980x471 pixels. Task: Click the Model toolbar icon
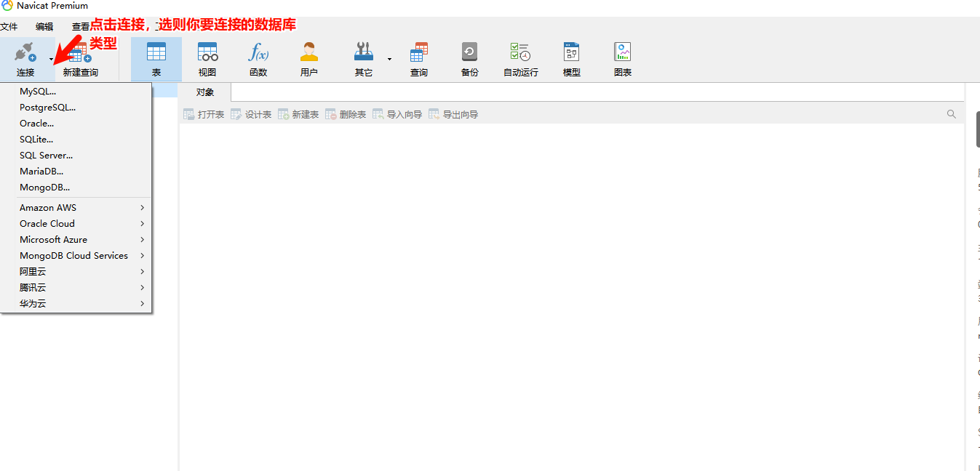coord(571,52)
